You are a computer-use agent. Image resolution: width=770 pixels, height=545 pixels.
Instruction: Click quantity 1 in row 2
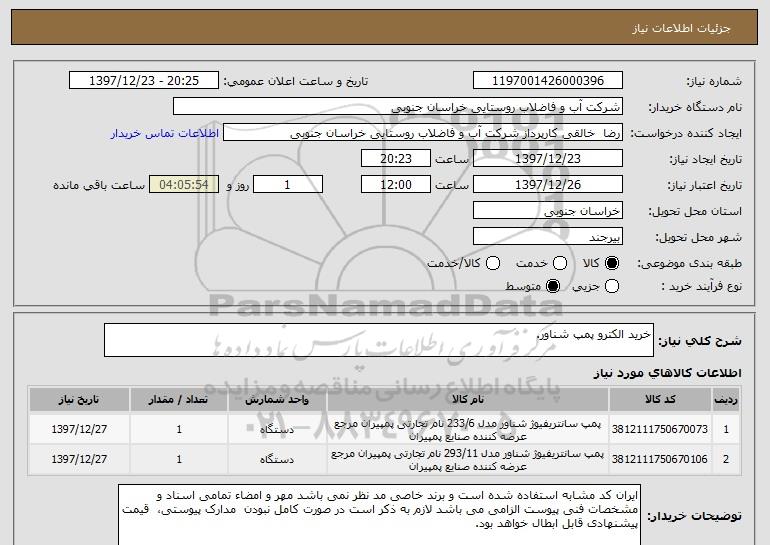[x=179, y=459]
